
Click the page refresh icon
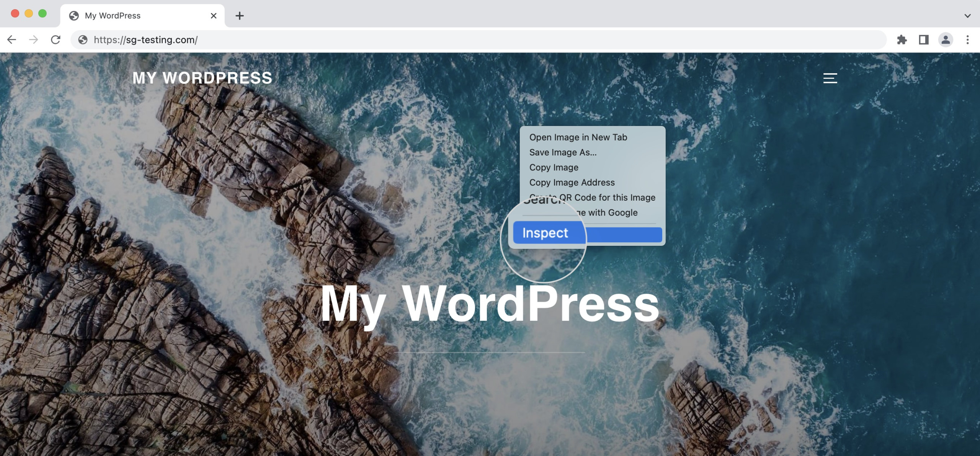point(55,39)
